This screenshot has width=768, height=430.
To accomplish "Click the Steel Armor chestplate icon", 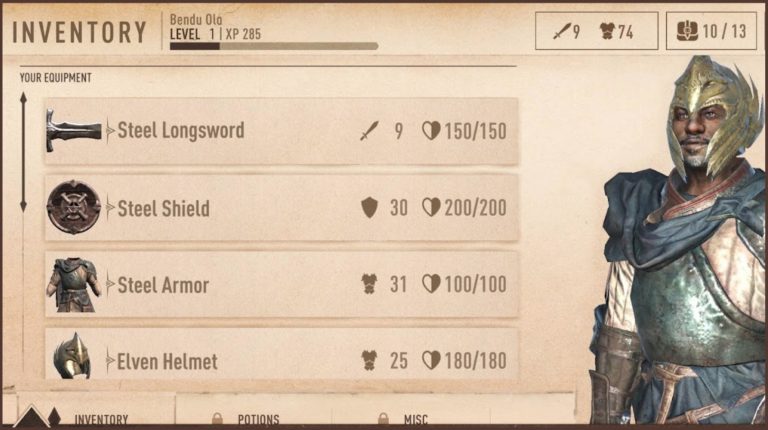I will (74, 285).
